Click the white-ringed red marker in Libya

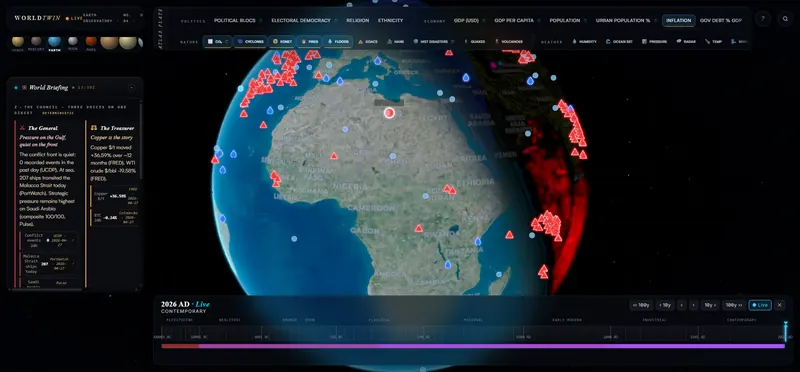coord(389,113)
